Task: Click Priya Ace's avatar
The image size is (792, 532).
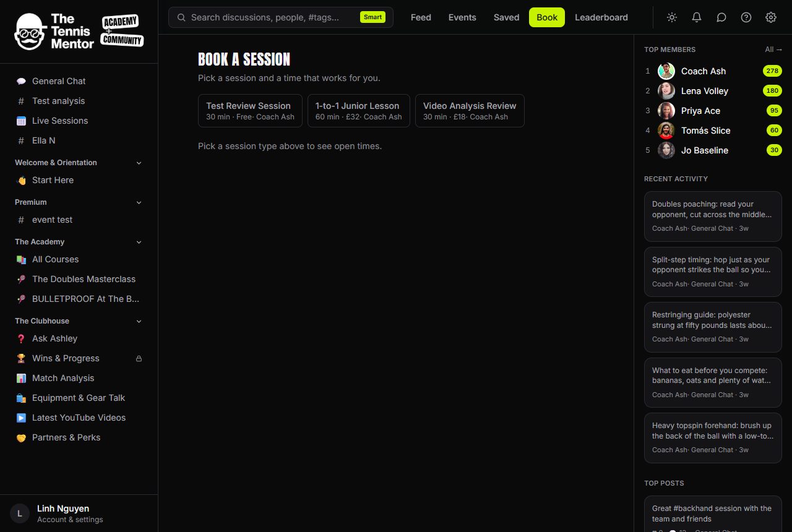Action: point(666,111)
